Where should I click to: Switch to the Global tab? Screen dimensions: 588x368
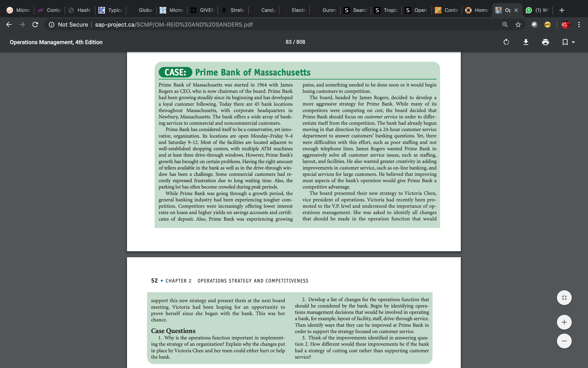coord(141,10)
